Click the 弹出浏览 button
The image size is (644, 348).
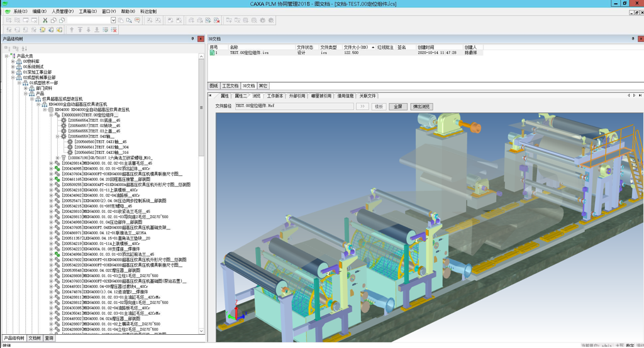pos(421,107)
